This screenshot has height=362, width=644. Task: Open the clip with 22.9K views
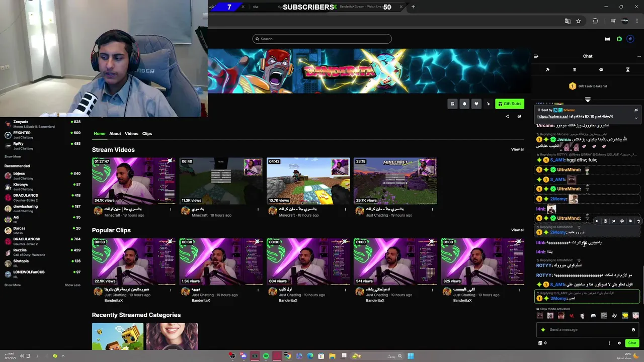[134, 261]
